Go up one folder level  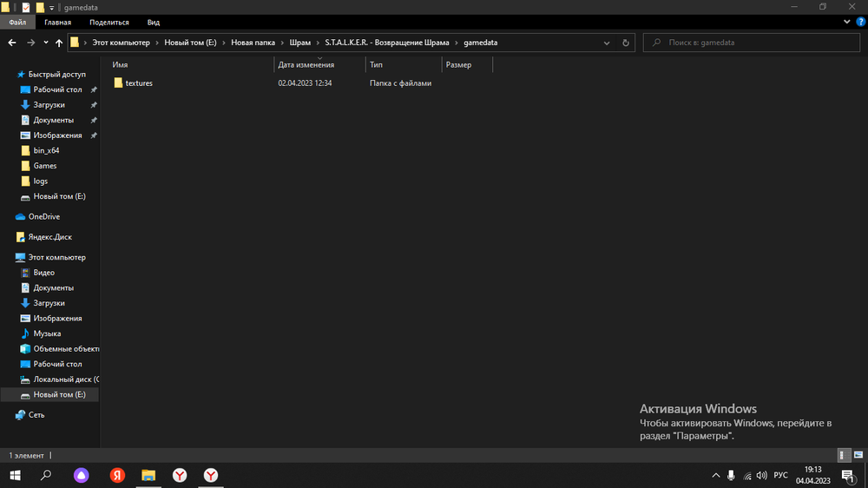(59, 43)
